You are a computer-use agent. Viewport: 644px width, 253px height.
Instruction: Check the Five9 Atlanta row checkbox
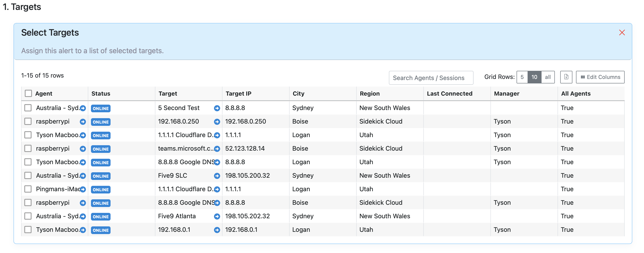pyautogui.click(x=28, y=216)
